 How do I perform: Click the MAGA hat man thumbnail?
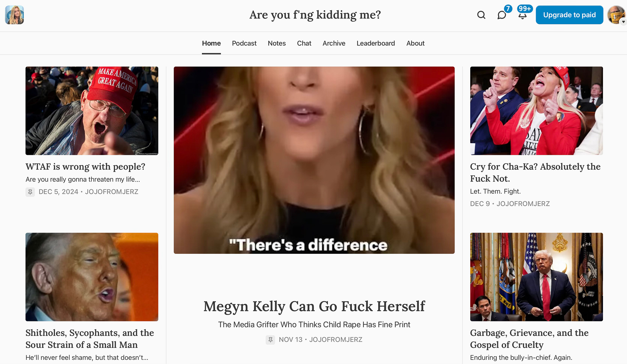92,111
